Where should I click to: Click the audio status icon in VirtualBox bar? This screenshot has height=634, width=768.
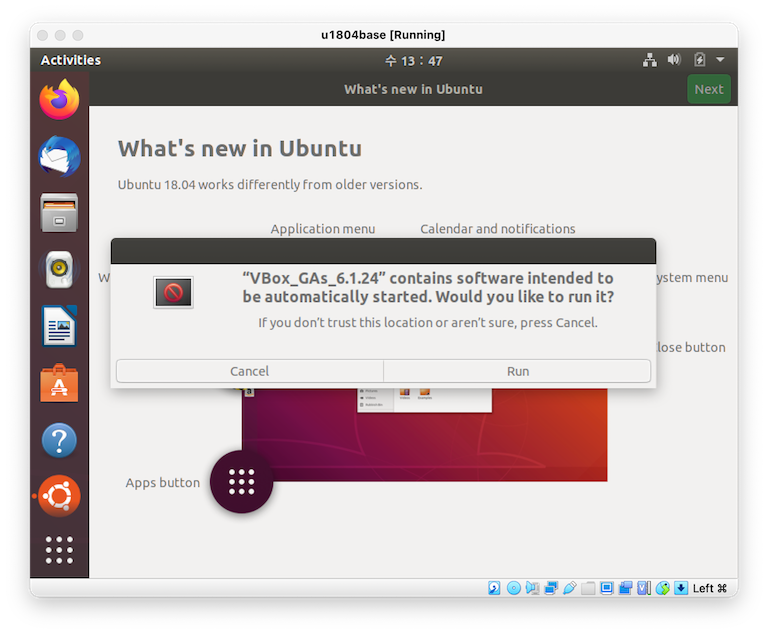532,587
